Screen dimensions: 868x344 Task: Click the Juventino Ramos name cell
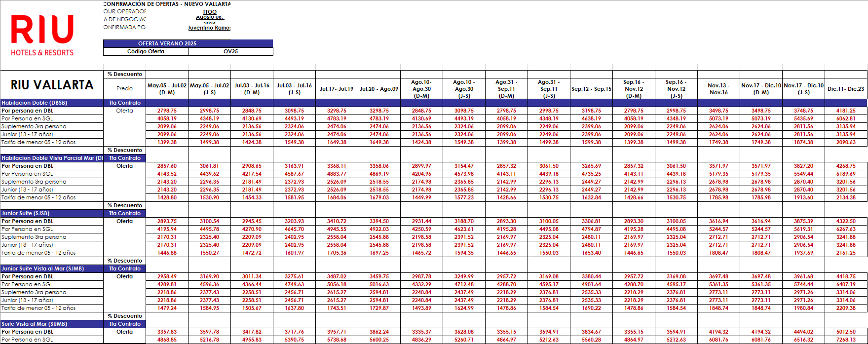(x=209, y=28)
